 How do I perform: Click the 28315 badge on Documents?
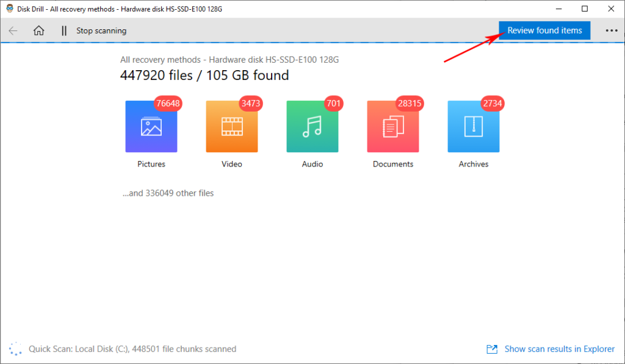(410, 104)
